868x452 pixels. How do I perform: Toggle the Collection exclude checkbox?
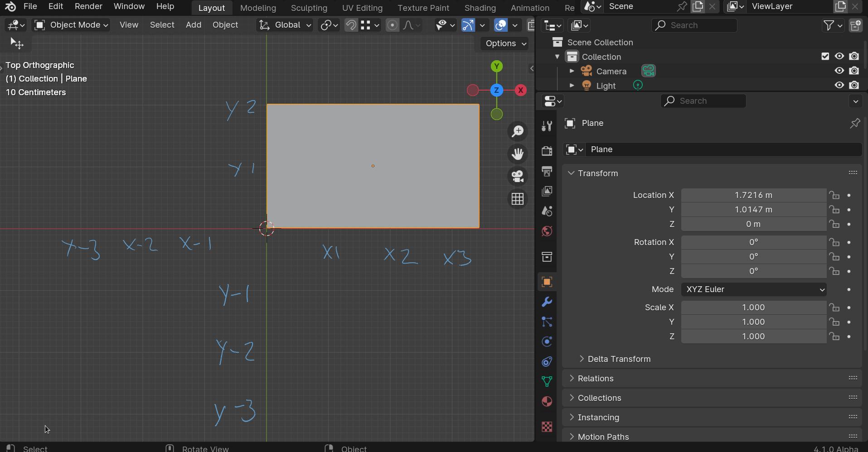(825, 57)
